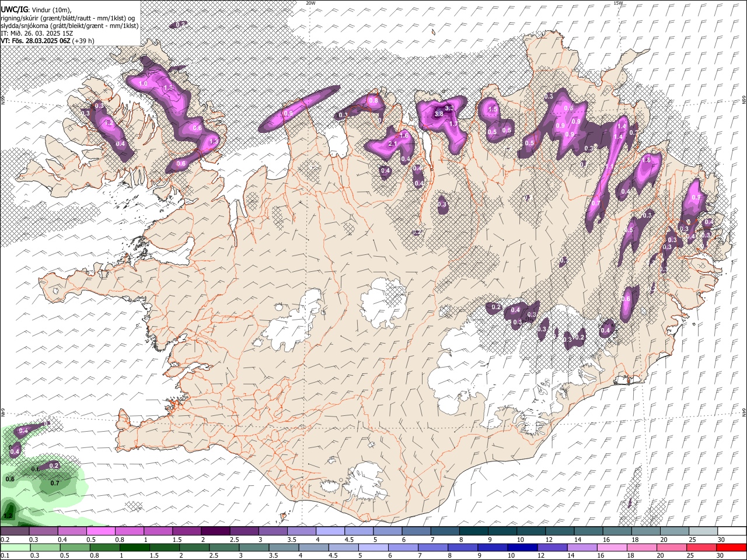
Task: Click the 'rigning/skúrir' legend description line
Action: (68, 17)
